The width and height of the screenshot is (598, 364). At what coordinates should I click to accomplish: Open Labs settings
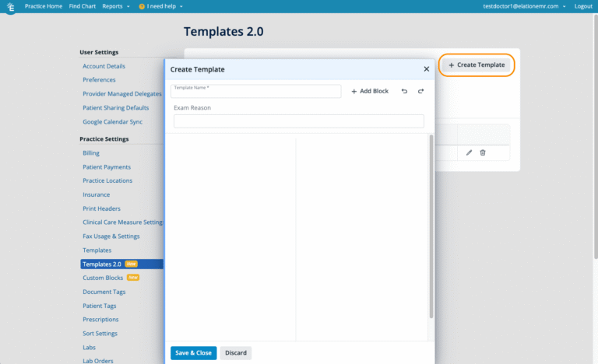90,348
